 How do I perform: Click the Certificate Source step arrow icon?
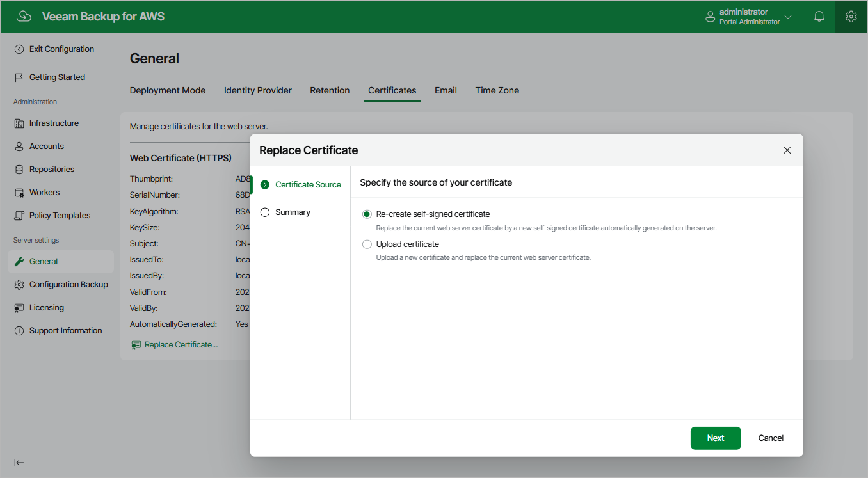coord(265,184)
